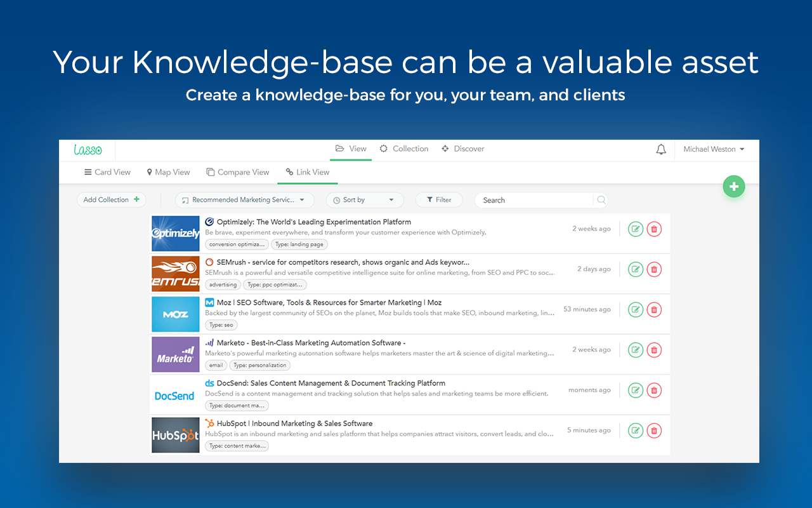
Task: Click the Optimizely thumbnail
Action: [176, 233]
